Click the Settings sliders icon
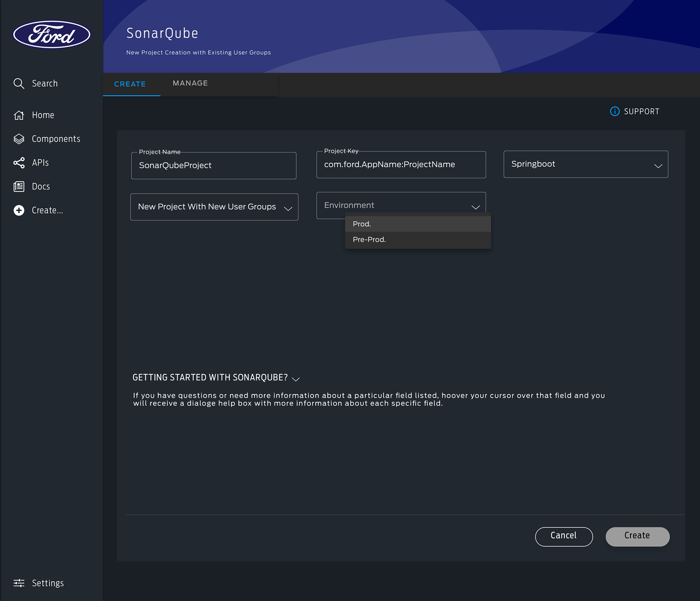This screenshot has width=700, height=601. [19, 583]
